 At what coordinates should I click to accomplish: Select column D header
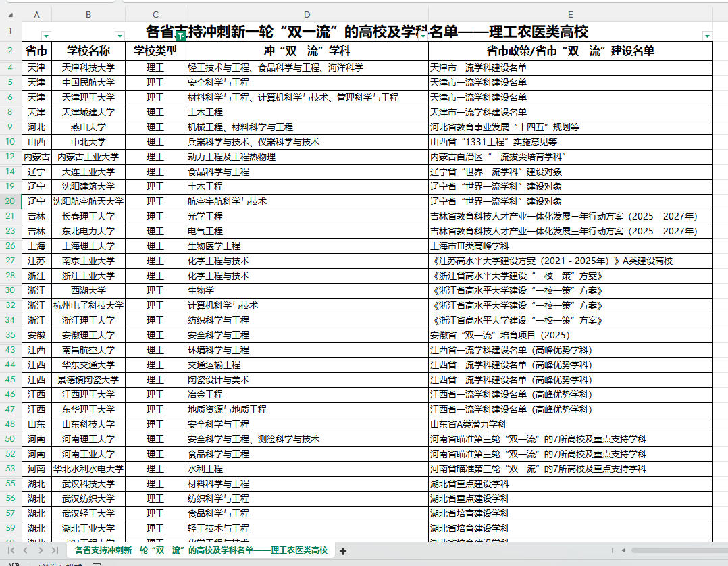click(307, 14)
